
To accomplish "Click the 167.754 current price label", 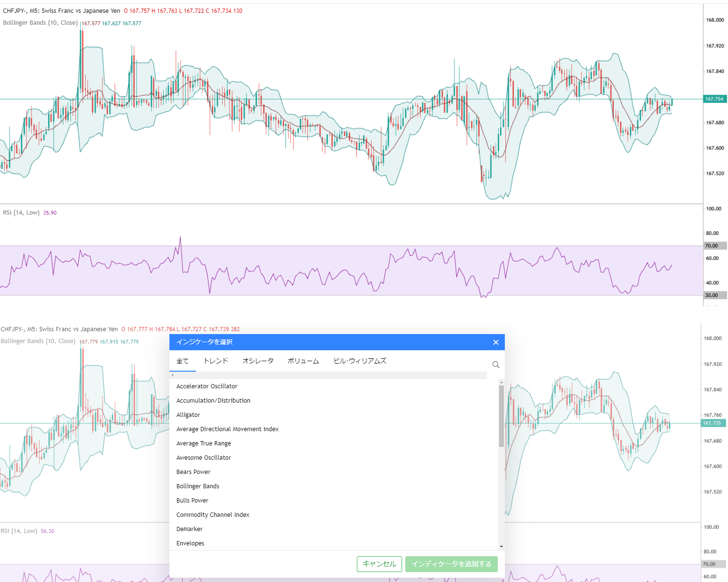I will (714, 99).
